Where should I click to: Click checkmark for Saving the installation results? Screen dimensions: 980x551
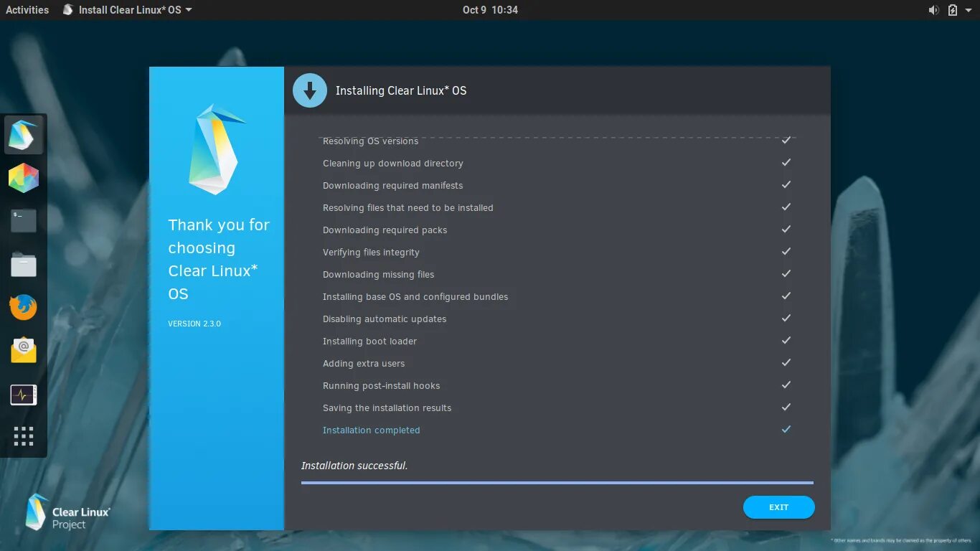[x=786, y=407]
